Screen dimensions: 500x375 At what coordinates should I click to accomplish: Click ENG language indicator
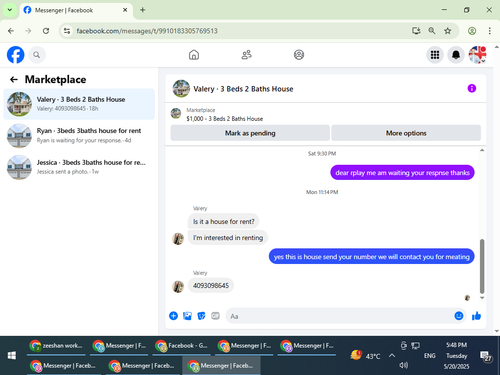[x=429, y=356]
